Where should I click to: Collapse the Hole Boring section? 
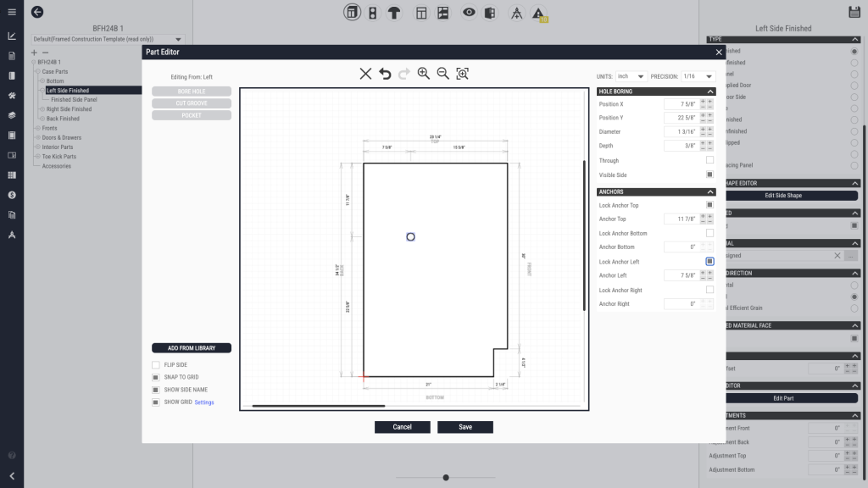[x=709, y=91]
